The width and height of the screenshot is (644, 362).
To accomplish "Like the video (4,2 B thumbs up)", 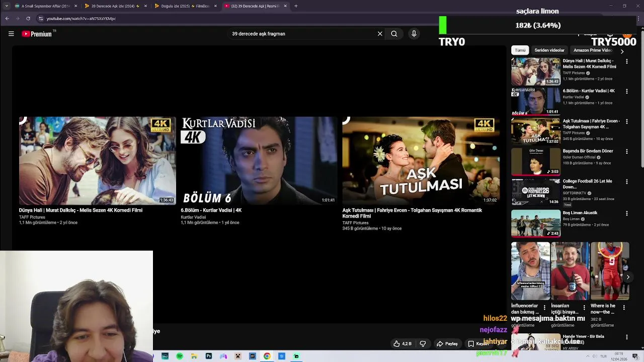I will 403,343.
